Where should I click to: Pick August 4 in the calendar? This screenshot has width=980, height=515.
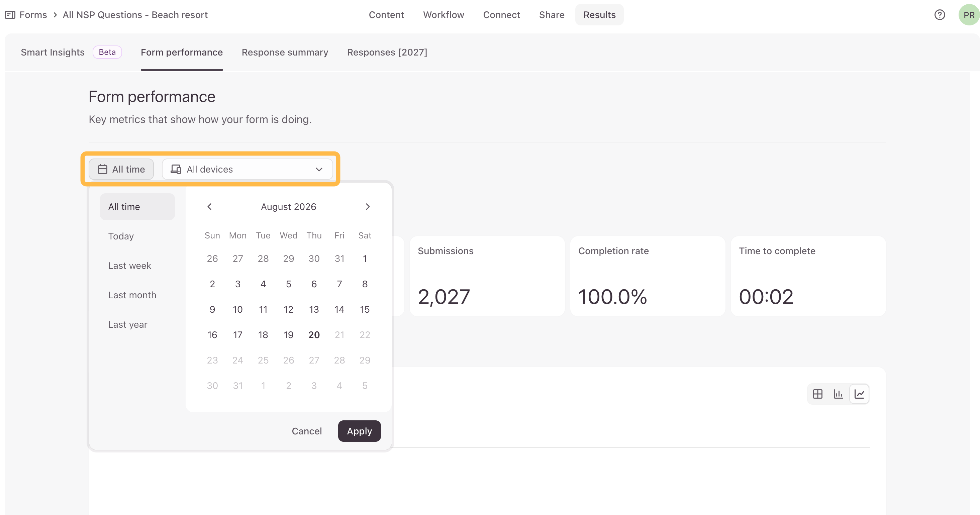click(263, 284)
